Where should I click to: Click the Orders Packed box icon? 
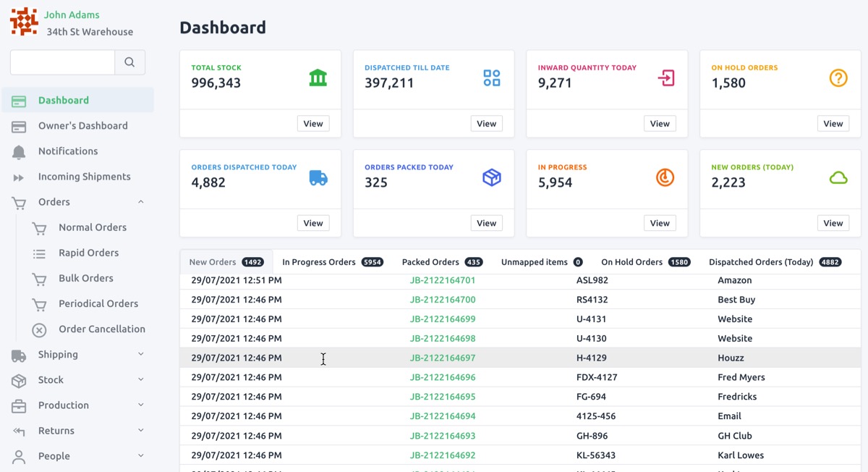[491, 177]
